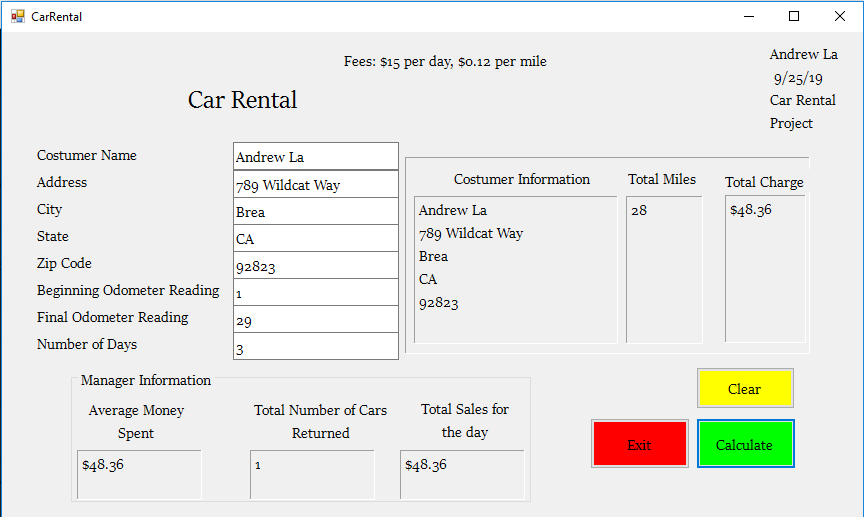Click the Average Money Spent value box
Image resolution: width=864 pixels, height=517 pixels.
pos(139,474)
